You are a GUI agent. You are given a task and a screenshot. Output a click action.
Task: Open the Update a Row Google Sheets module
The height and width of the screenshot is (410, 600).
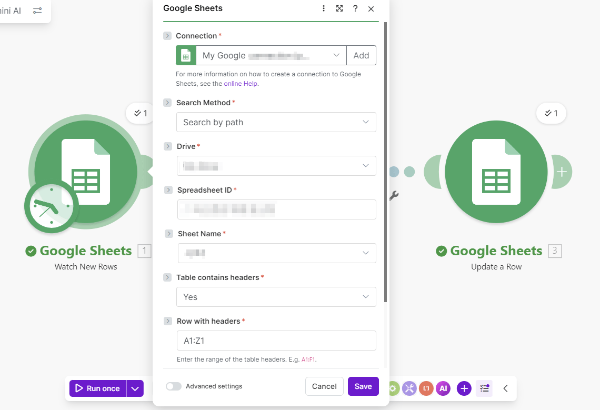point(496,172)
